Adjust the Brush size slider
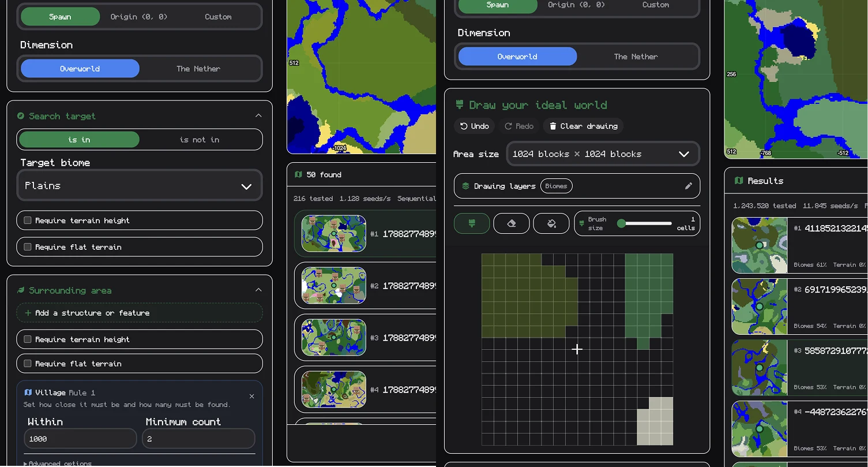This screenshot has height=467, width=868. coord(644,223)
